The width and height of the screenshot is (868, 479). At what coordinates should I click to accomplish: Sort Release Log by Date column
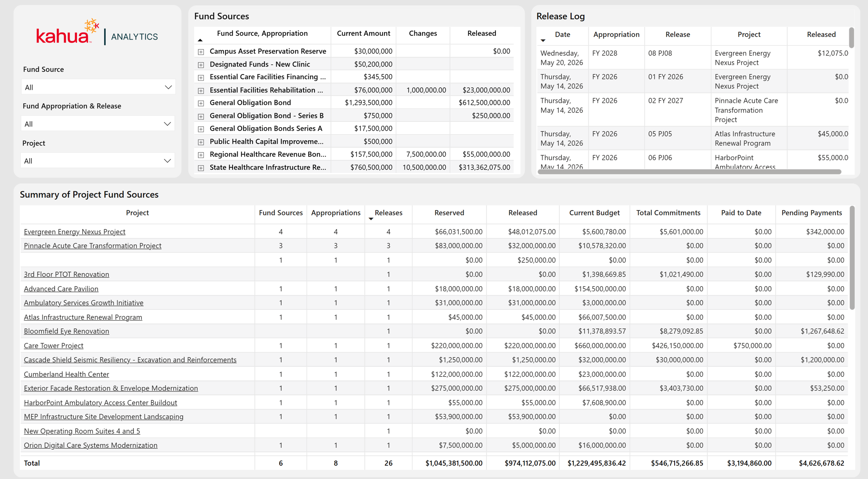click(x=562, y=35)
